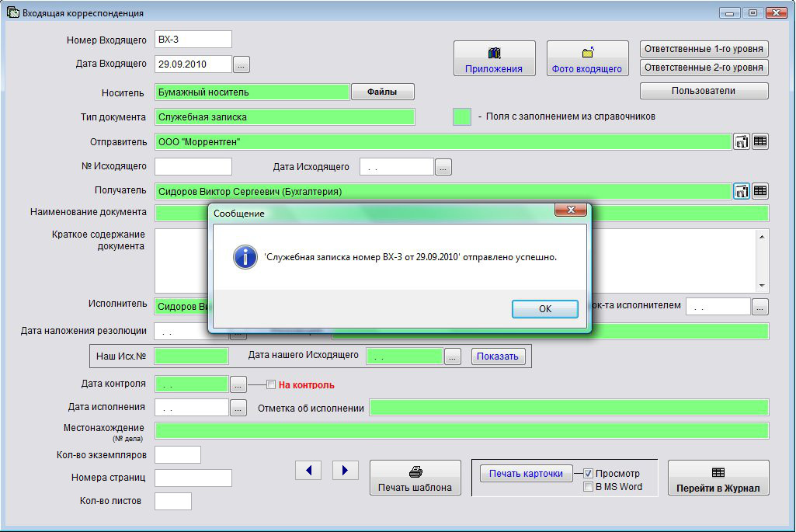Click the Дата нашего Исходящего field
The image size is (796, 532).
click(405, 356)
